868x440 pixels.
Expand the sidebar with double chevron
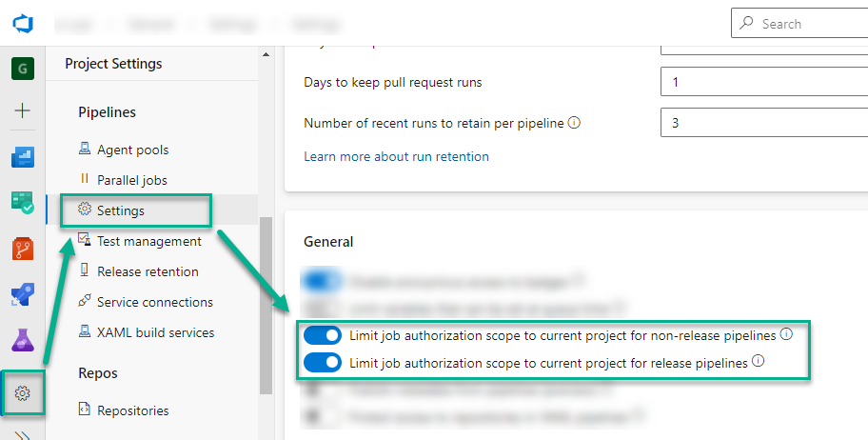pyautogui.click(x=23, y=433)
